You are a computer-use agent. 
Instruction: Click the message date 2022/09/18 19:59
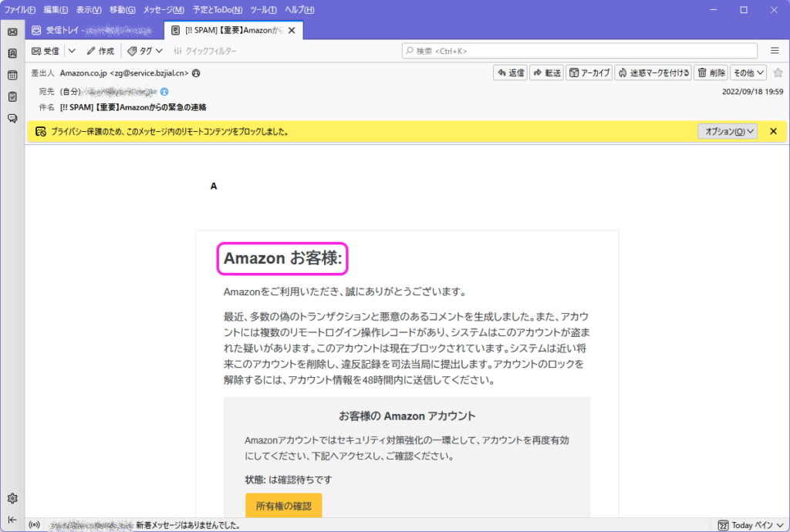pyautogui.click(x=752, y=92)
